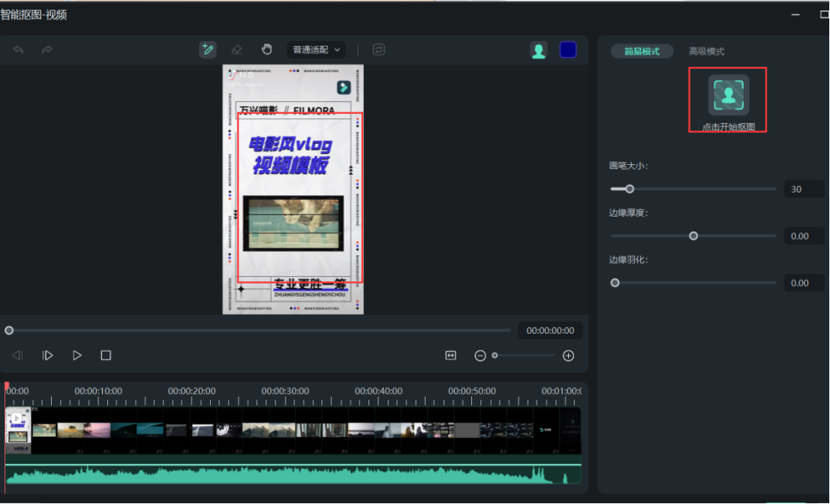830x504 pixels.
Task: Open the 普通适配 fit dropdown
Action: point(316,49)
